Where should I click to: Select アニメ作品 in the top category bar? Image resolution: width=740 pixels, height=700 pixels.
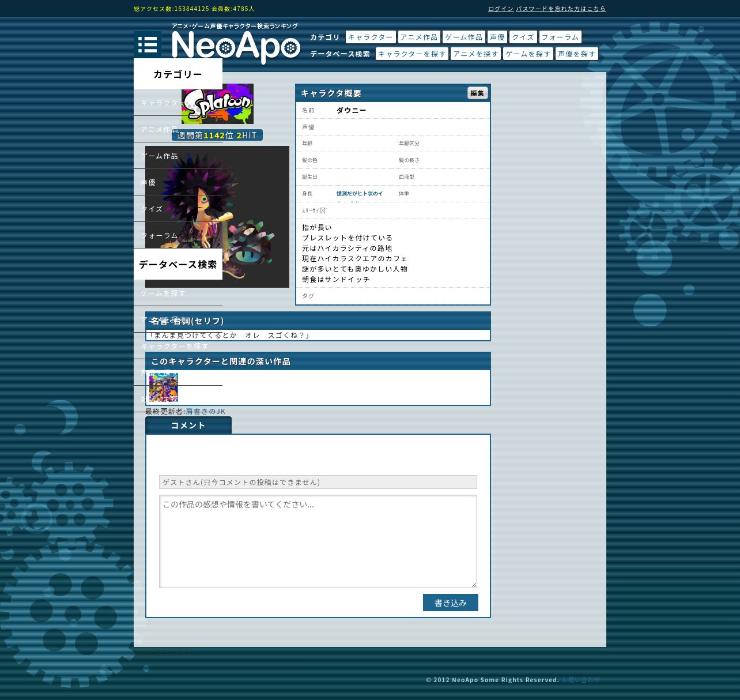(x=419, y=37)
